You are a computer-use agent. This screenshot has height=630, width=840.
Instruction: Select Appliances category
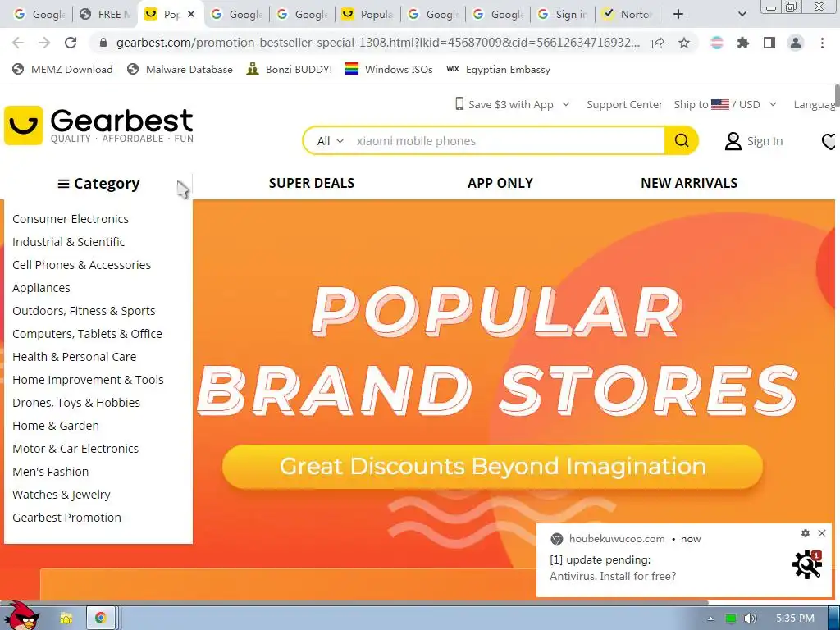[41, 288]
